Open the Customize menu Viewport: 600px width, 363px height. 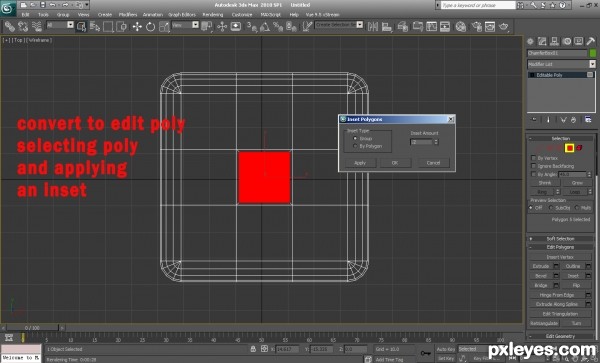point(242,15)
